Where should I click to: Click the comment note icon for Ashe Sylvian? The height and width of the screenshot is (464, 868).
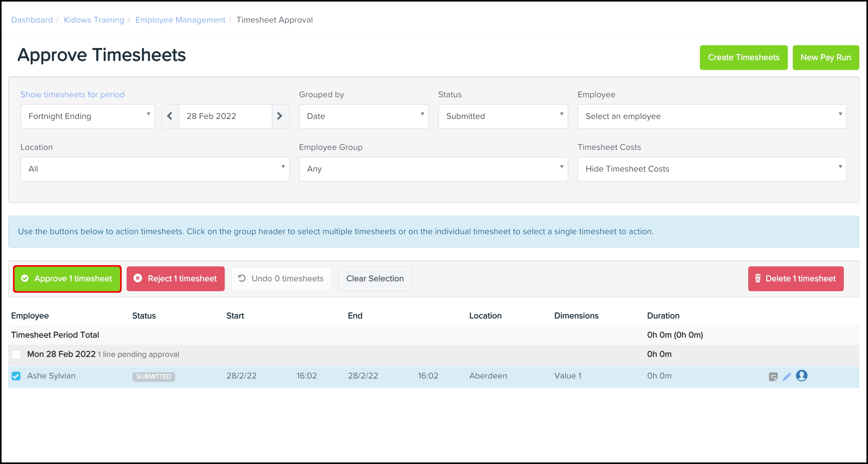tap(773, 376)
